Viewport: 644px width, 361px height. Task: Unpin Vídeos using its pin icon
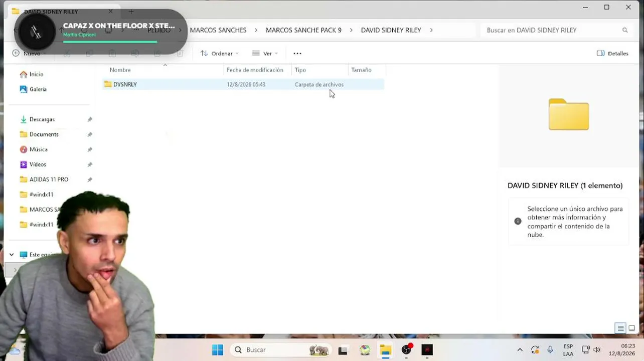[90, 164]
